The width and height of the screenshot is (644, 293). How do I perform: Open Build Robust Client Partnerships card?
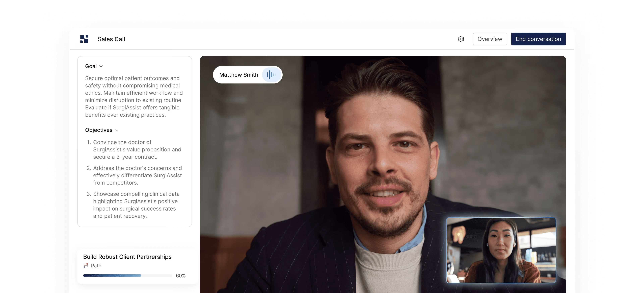click(127, 257)
